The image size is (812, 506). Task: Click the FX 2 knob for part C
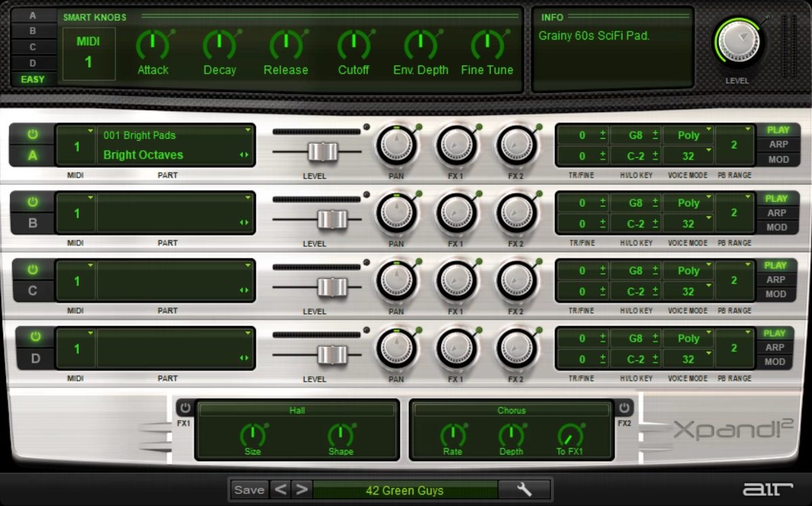pos(516,281)
